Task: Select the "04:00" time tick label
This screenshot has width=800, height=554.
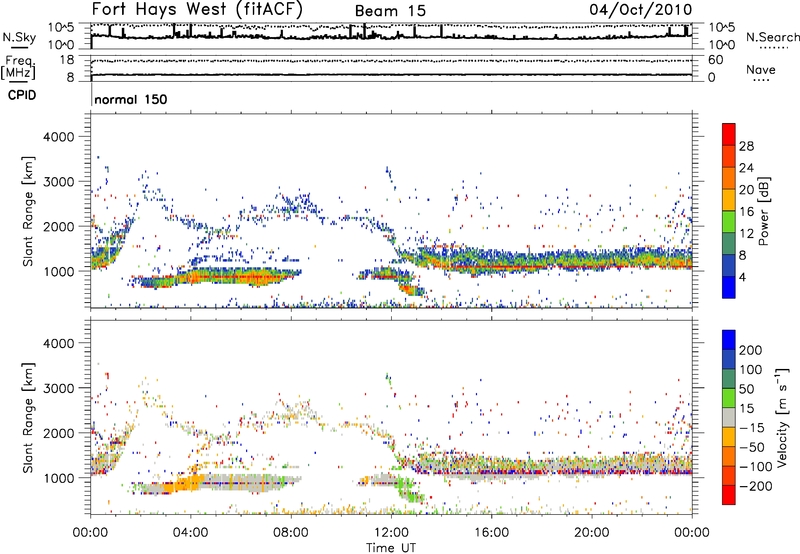Action: (x=191, y=533)
